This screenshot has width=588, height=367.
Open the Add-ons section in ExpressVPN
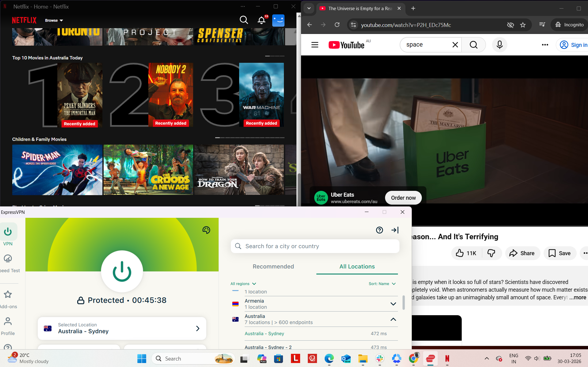click(7, 297)
